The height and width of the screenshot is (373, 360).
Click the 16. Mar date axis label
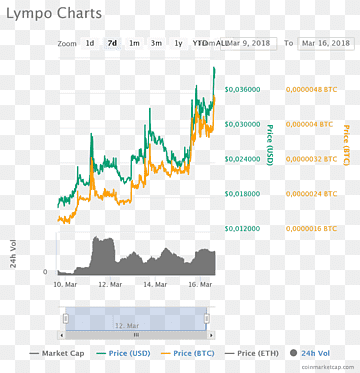click(x=201, y=285)
